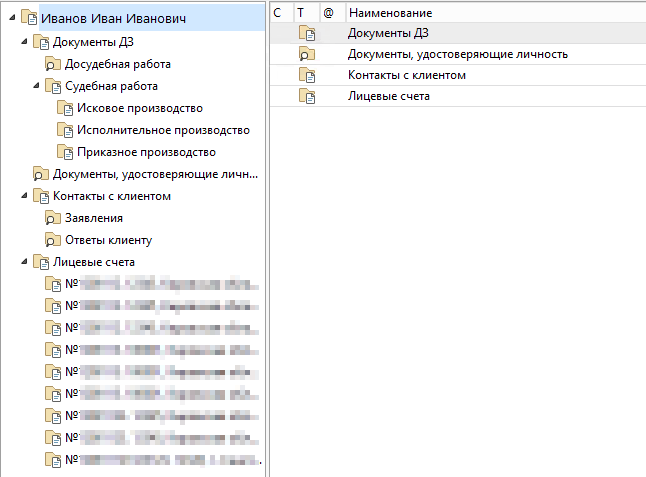Image resolution: width=646 pixels, height=477 pixels.
Task: Click the Досудебная работа folder icon
Action: click(54, 64)
